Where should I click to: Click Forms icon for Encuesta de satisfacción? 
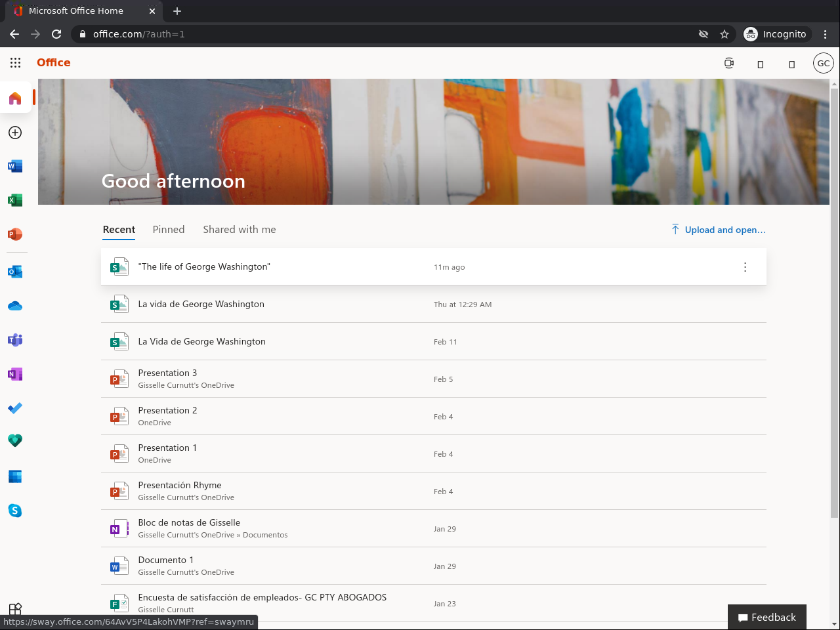click(x=119, y=603)
